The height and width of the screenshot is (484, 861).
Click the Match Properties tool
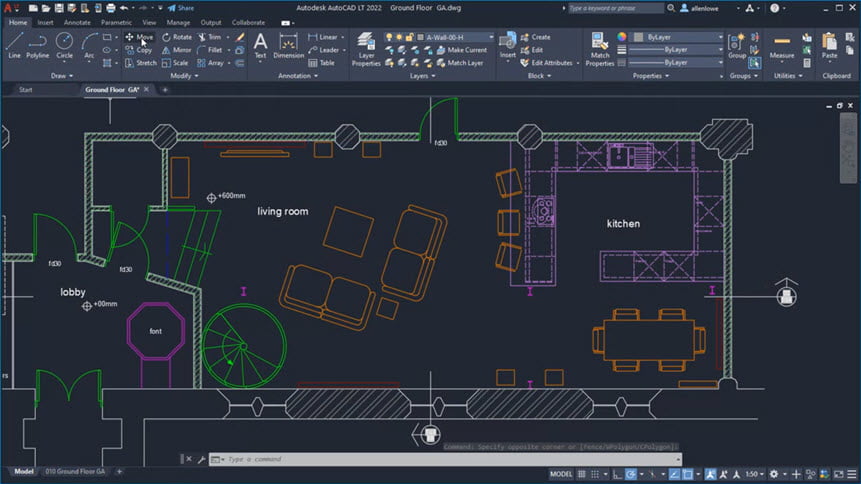[x=600, y=49]
